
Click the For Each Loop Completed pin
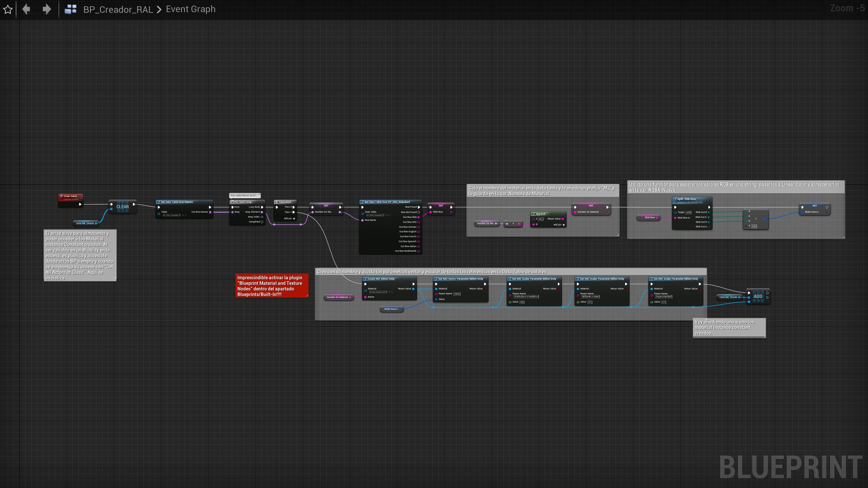click(x=262, y=222)
